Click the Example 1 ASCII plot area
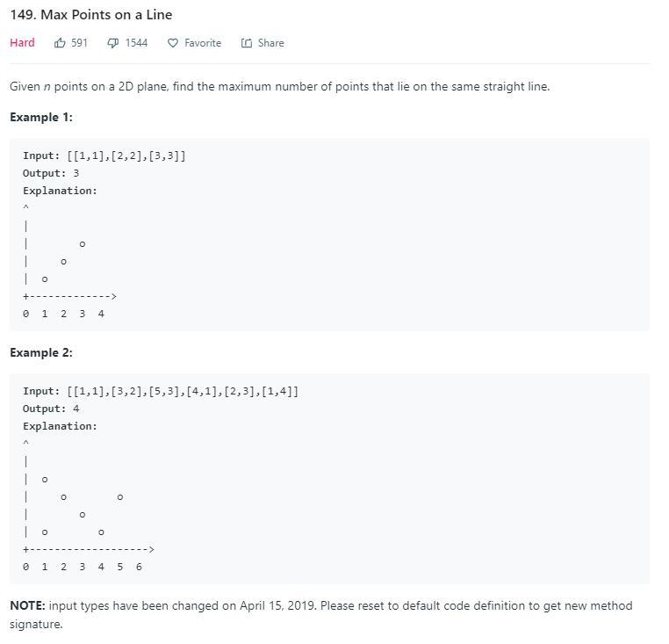 point(68,262)
